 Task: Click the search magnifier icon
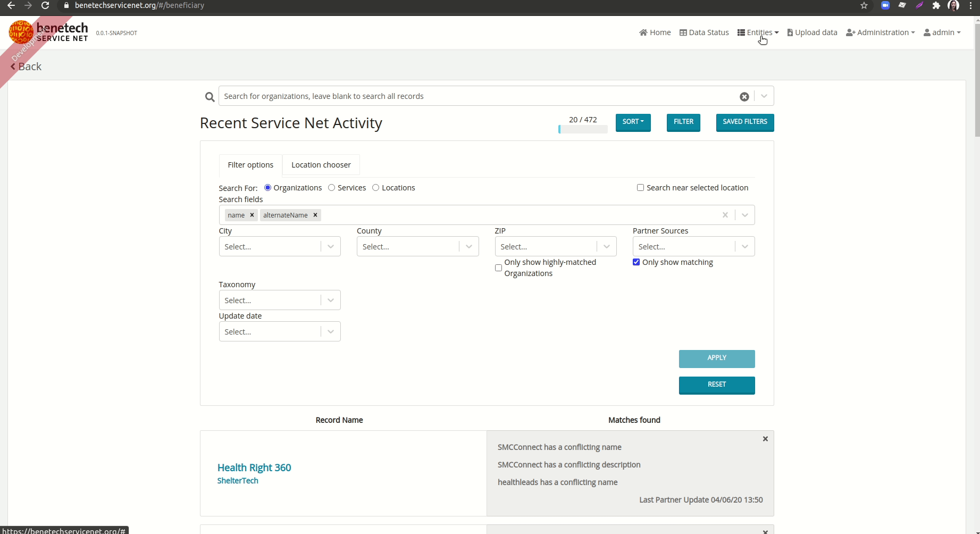click(x=210, y=96)
